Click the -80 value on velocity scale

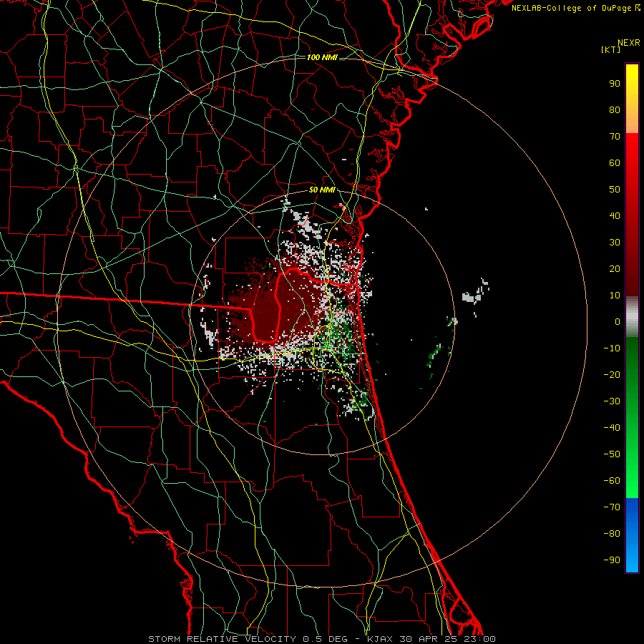coord(612,534)
